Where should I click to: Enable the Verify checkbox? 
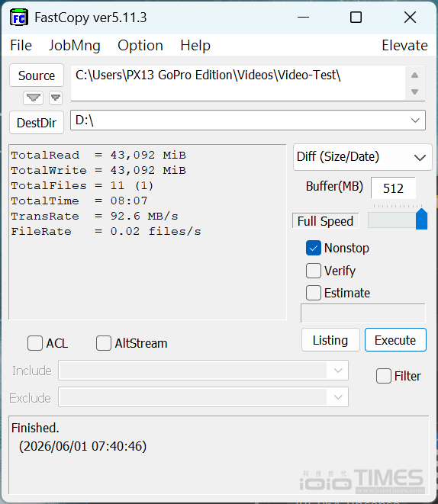click(x=313, y=271)
